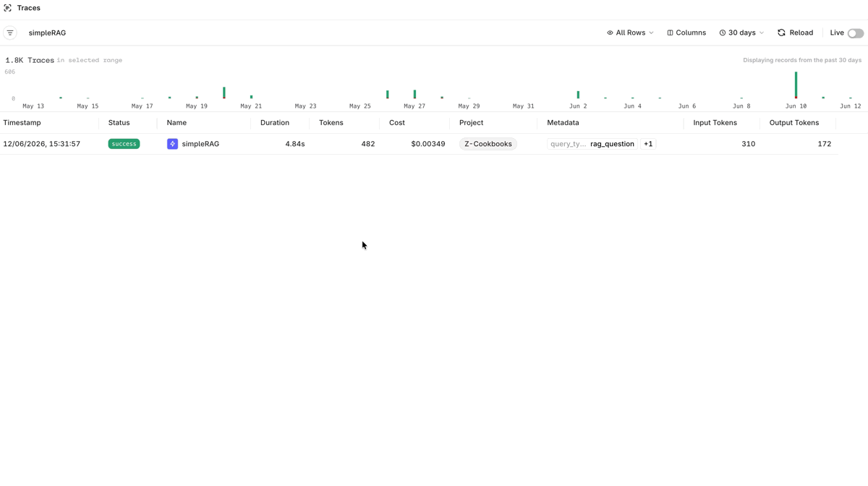The width and height of the screenshot is (868, 486).
Task: Open the 30 days range dropdown
Action: 741,33
